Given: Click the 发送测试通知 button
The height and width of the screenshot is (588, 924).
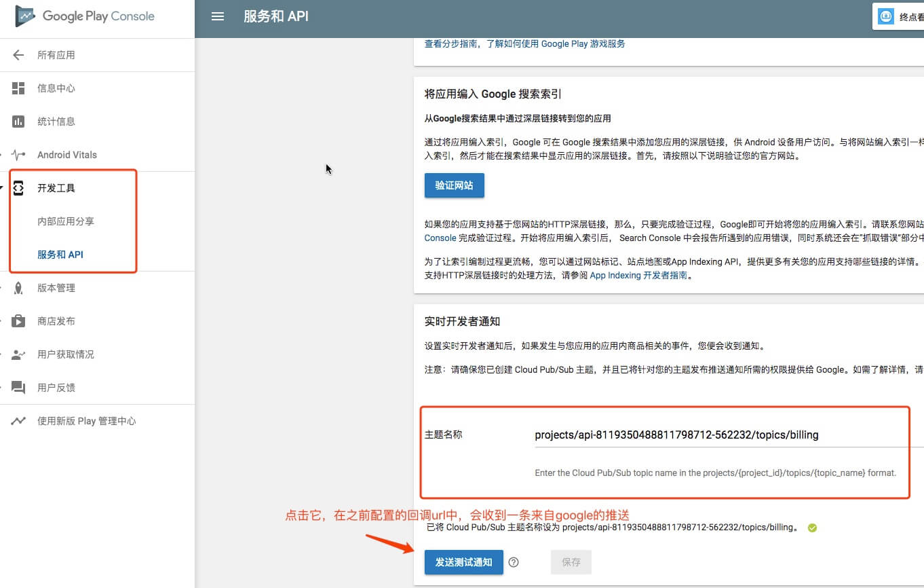Looking at the screenshot, I should [464, 562].
